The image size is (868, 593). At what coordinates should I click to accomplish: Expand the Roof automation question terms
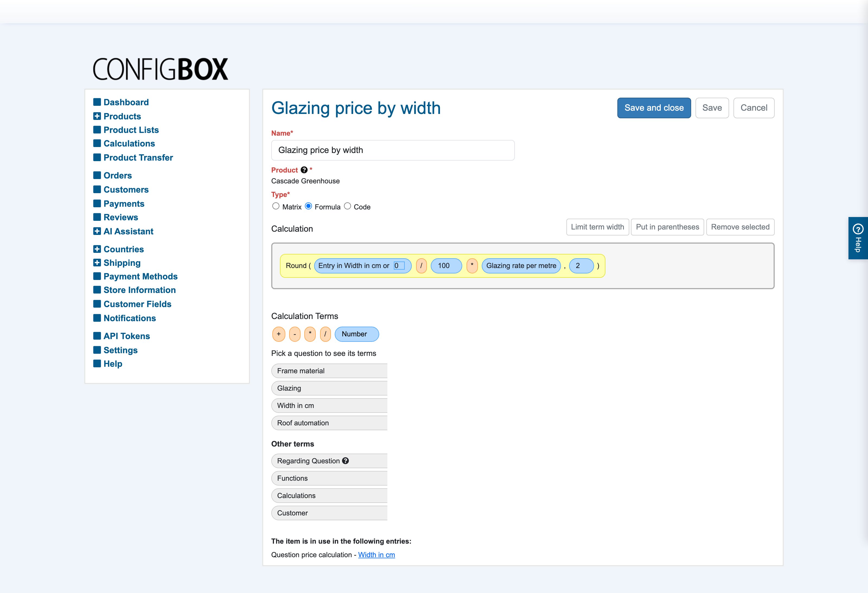click(329, 423)
